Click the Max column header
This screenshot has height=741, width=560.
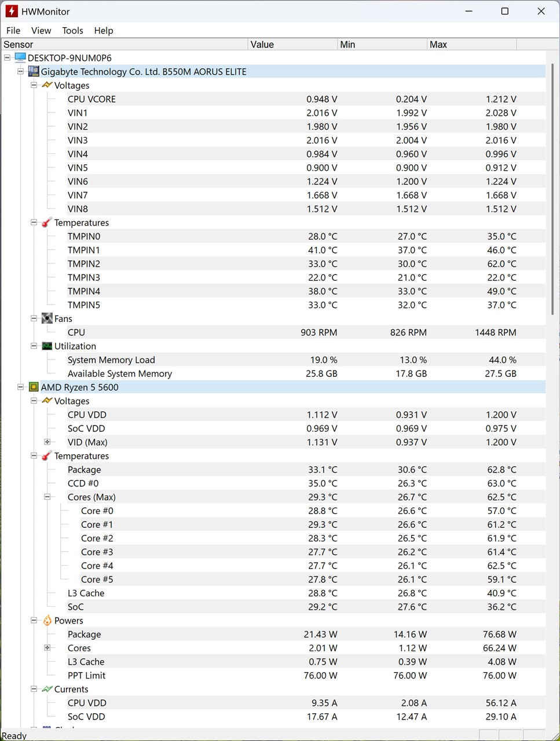tap(471, 45)
